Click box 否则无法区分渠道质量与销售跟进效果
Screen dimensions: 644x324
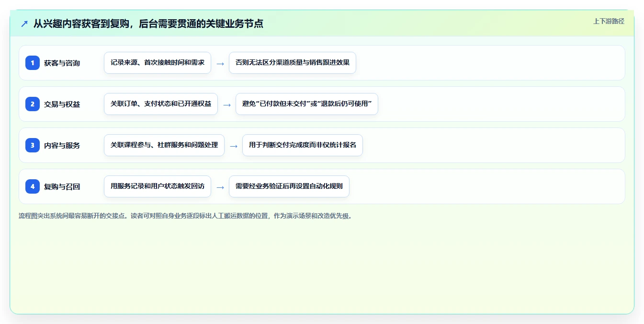click(x=293, y=63)
